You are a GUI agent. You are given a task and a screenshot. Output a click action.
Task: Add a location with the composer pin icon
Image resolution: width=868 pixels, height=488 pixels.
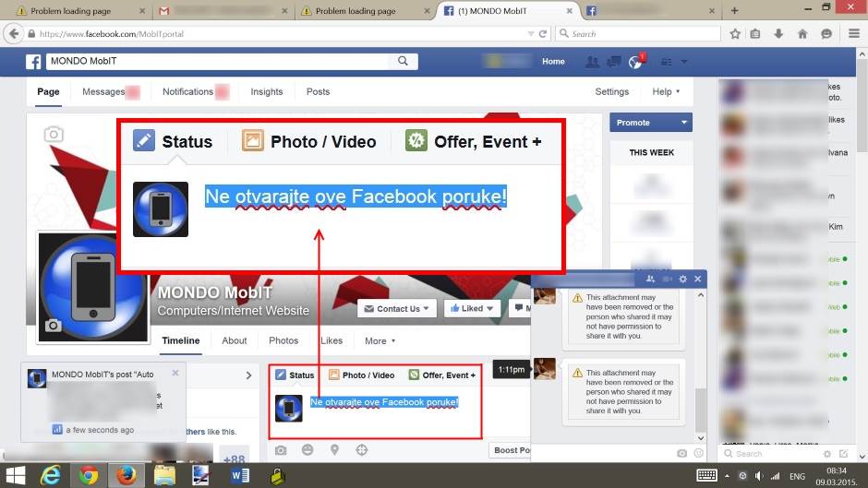click(x=334, y=450)
